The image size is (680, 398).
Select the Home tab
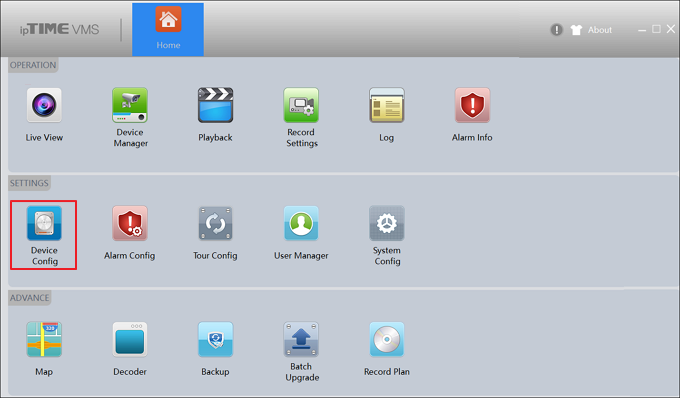pos(168,29)
